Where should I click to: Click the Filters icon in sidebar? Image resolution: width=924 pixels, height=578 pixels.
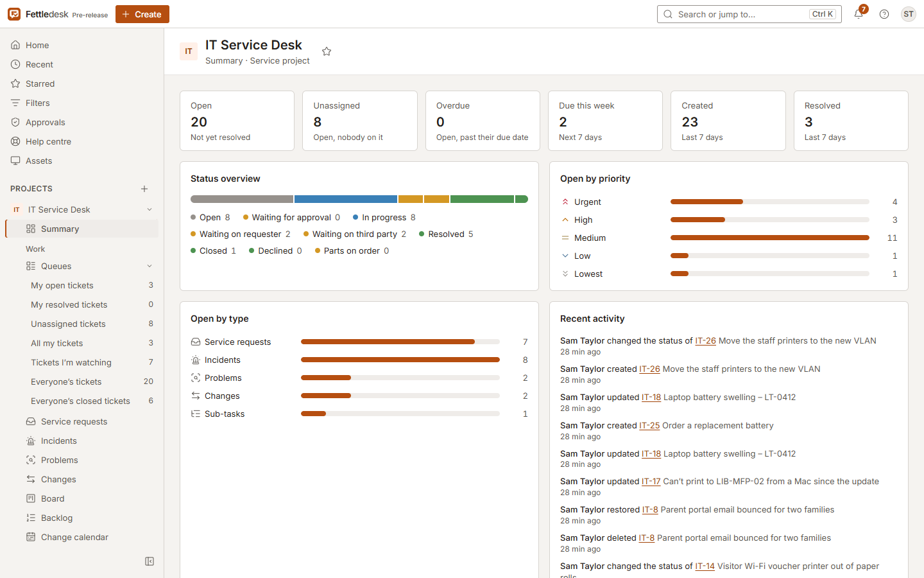pos(15,103)
